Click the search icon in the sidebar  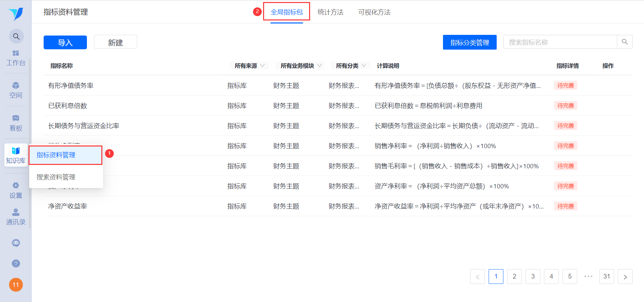pyautogui.click(x=16, y=37)
